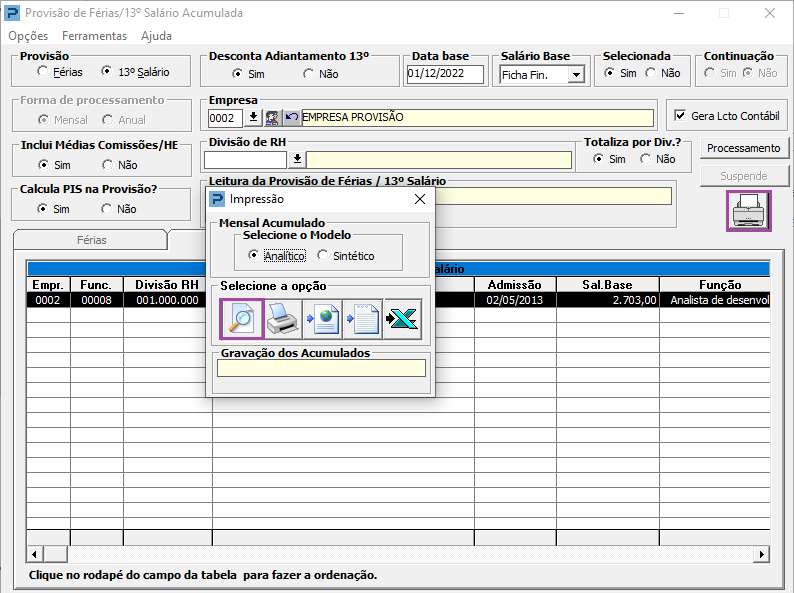Export report to text file icon
Screen dimensions: 794x593
point(363,319)
